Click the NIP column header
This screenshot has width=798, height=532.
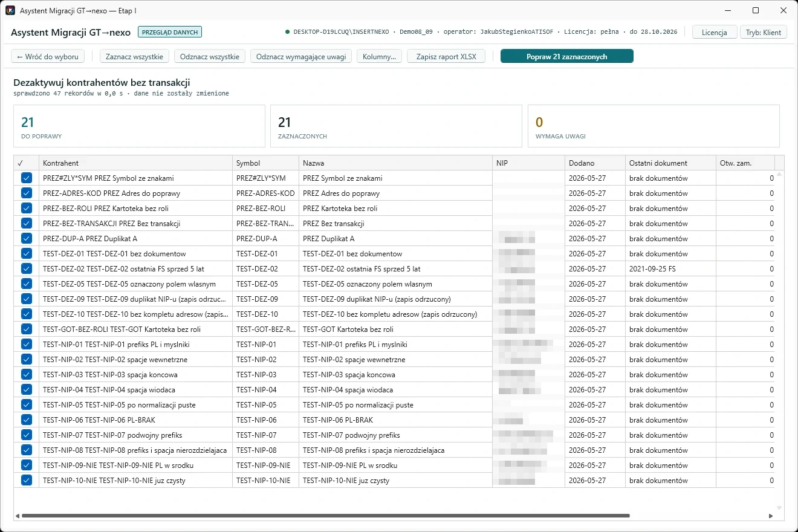pyautogui.click(x=528, y=163)
